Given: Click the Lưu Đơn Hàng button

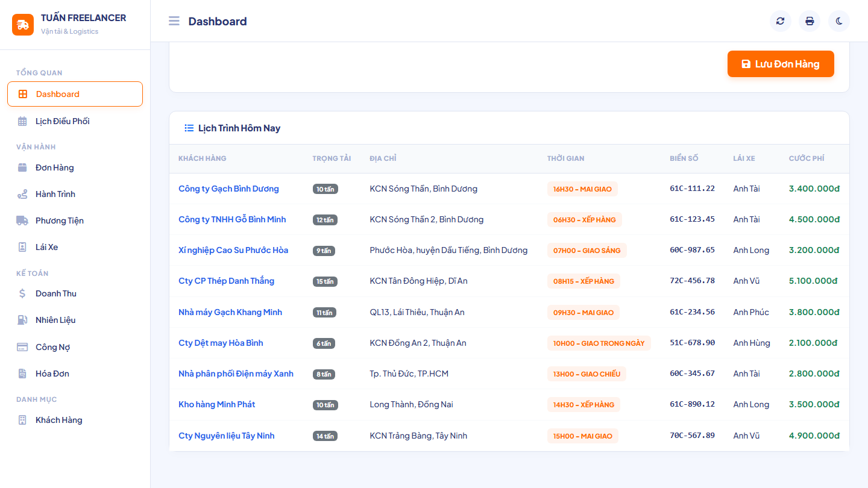Looking at the screenshot, I should point(781,64).
